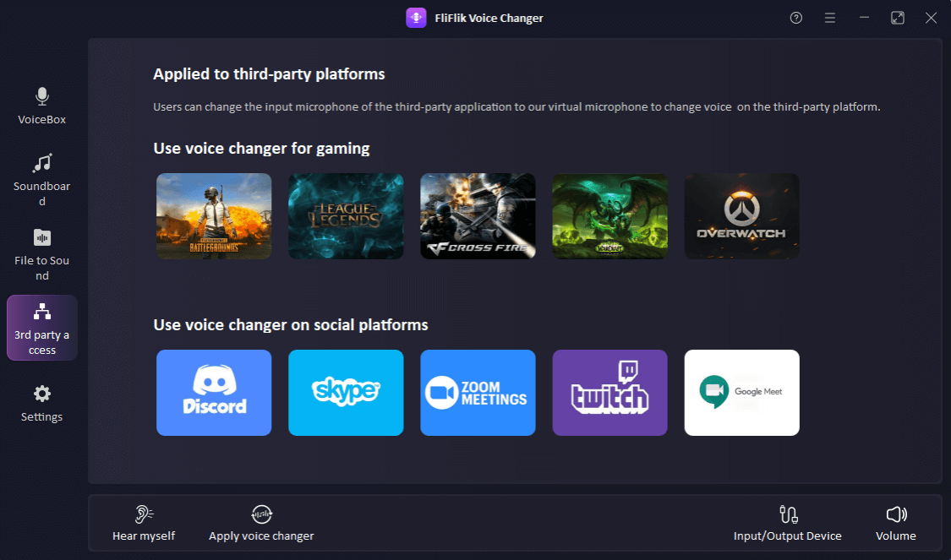Viewport: 951px width, 560px height.
Task: Open Input/Output Device settings
Action: pyautogui.click(x=787, y=523)
